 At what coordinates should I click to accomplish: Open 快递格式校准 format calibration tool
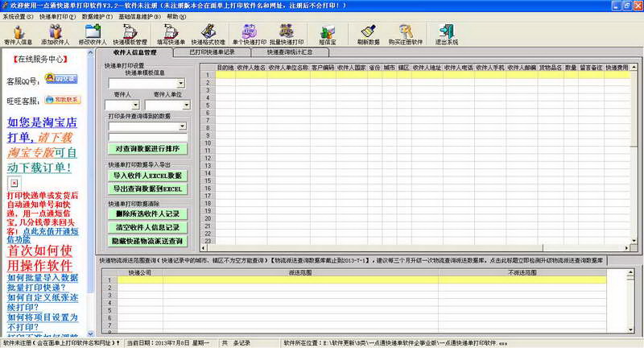(208, 35)
